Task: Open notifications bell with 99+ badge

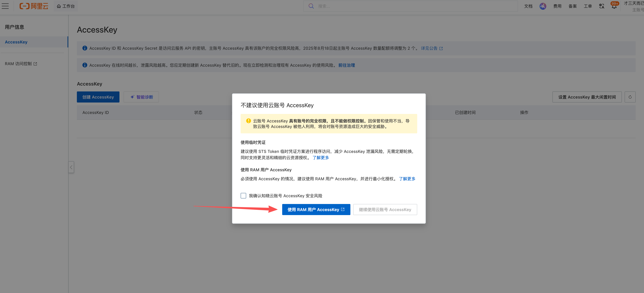Action: 614,6
